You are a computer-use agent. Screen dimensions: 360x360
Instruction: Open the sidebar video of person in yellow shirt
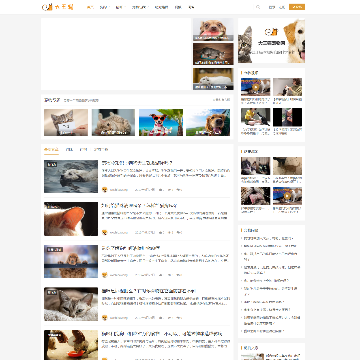(x=255, y=117)
